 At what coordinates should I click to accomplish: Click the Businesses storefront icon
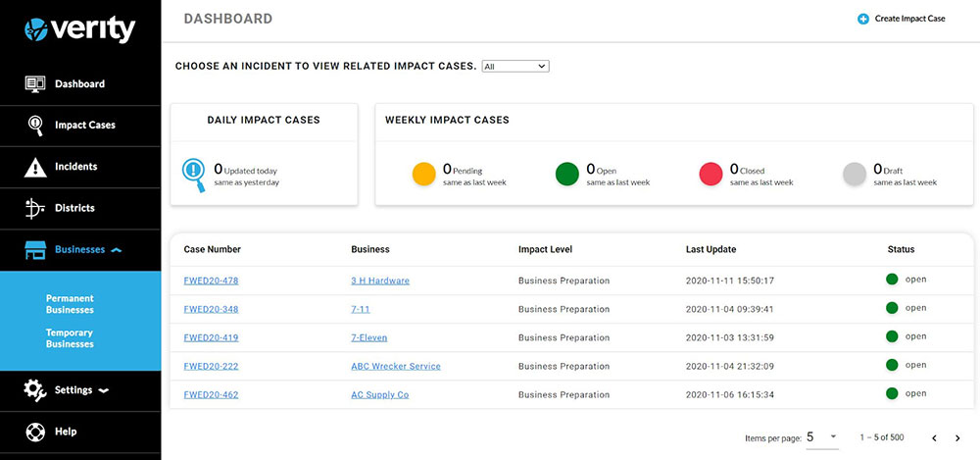click(x=35, y=250)
